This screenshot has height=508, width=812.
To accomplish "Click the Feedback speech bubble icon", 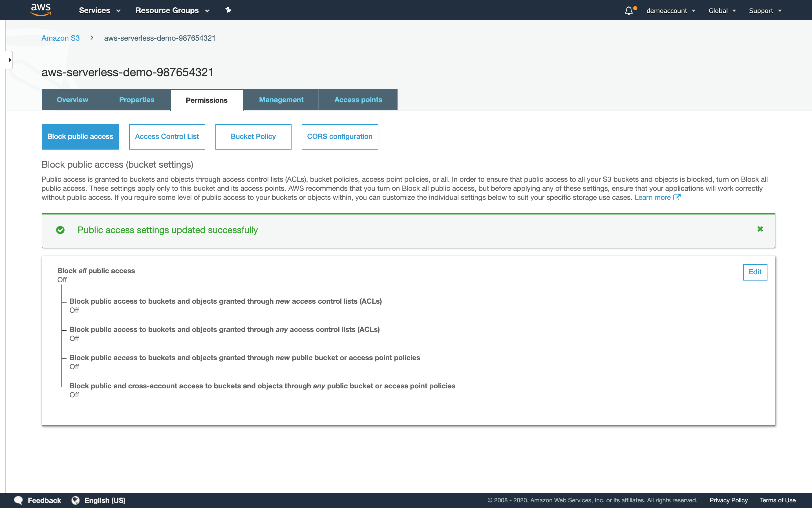I will tap(18, 500).
